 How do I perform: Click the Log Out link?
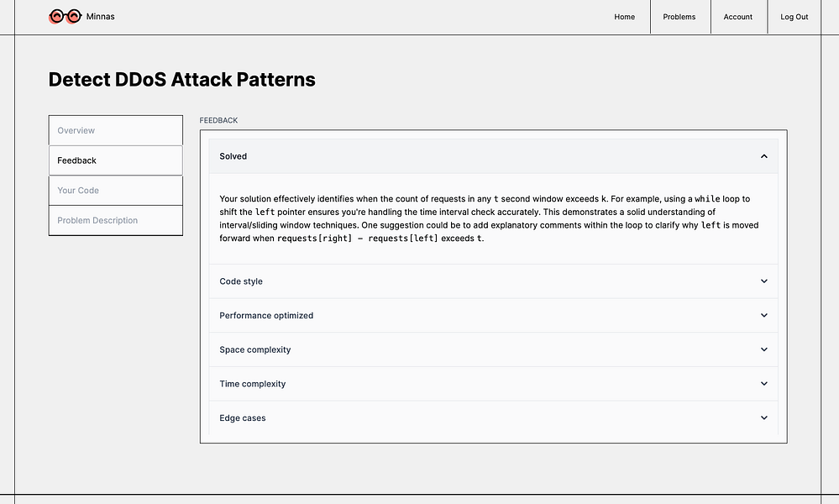click(x=794, y=17)
